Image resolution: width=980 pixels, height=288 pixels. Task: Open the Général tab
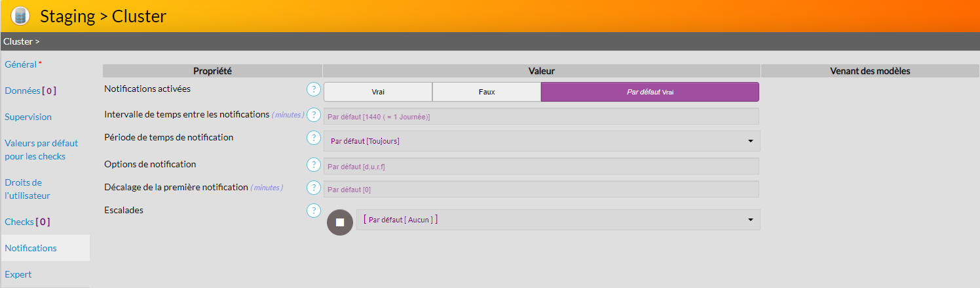click(x=21, y=64)
